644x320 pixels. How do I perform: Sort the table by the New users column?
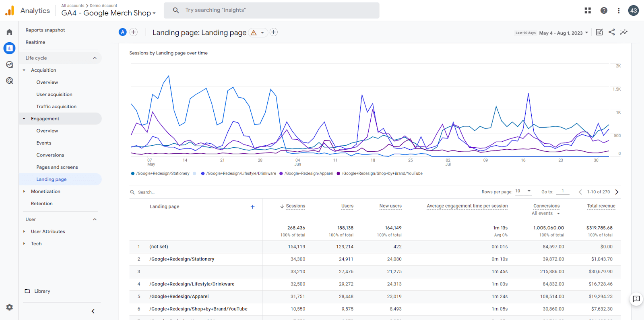tap(390, 206)
